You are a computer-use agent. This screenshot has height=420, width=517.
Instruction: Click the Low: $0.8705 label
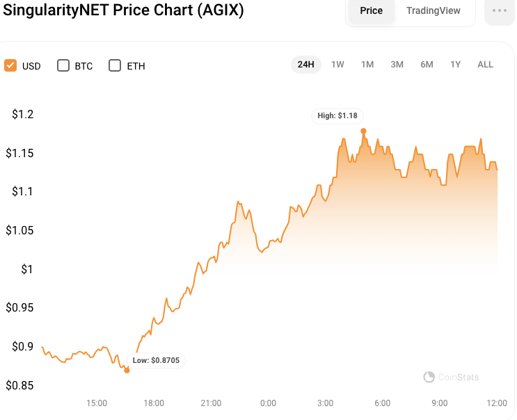tap(157, 360)
